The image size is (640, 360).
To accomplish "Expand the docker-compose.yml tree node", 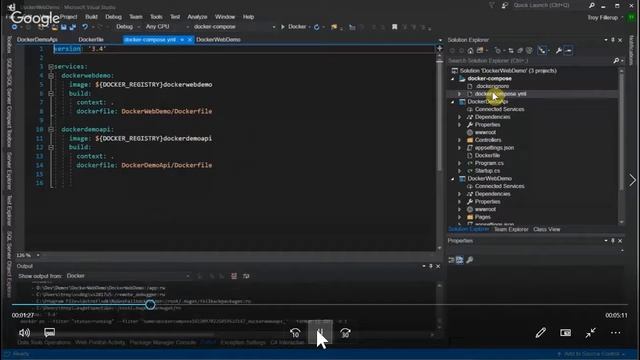I will point(460,94).
